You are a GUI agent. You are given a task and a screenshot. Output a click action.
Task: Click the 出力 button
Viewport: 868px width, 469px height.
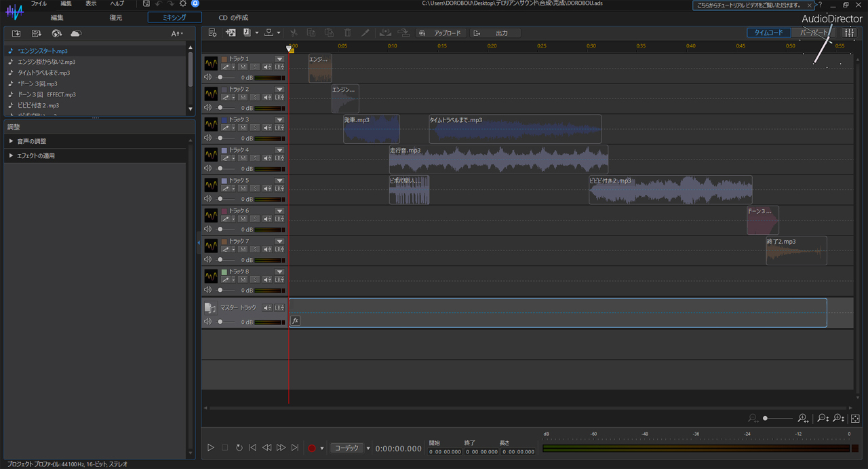495,33
